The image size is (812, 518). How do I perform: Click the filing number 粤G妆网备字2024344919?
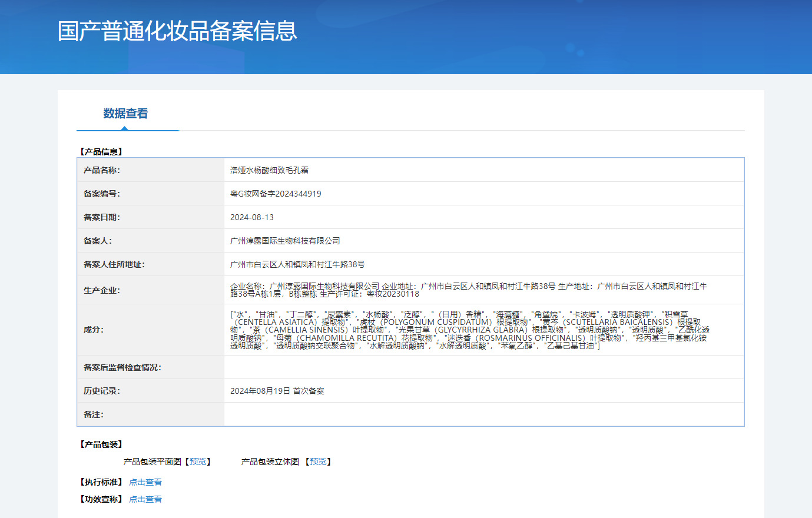[x=276, y=194]
